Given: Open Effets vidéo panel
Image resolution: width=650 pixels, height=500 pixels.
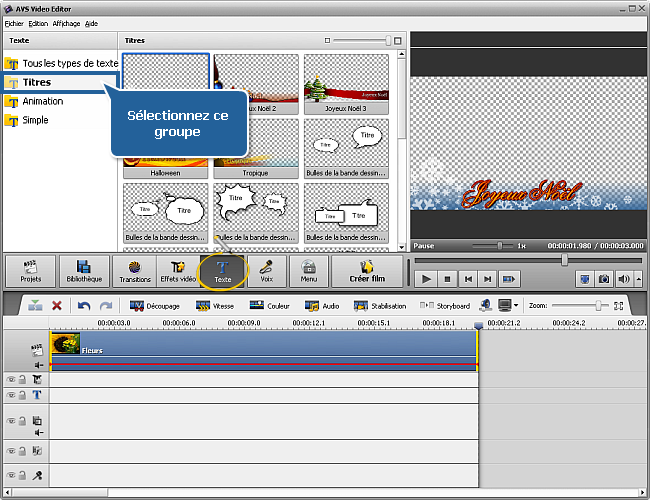Looking at the screenshot, I should (x=179, y=271).
